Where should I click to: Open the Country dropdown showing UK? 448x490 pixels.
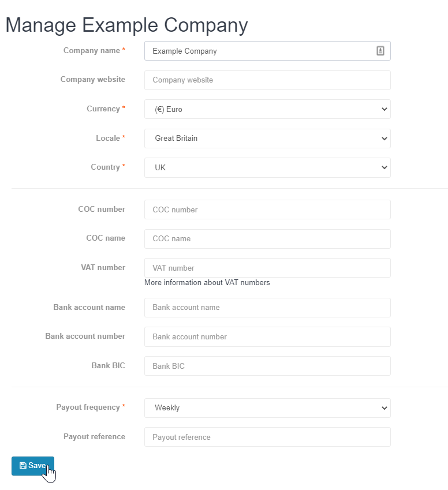(x=267, y=167)
